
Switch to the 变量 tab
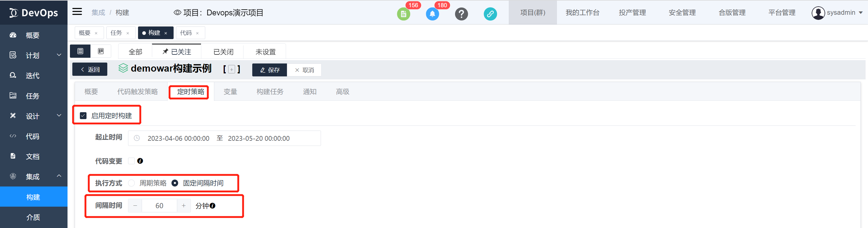point(231,91)
